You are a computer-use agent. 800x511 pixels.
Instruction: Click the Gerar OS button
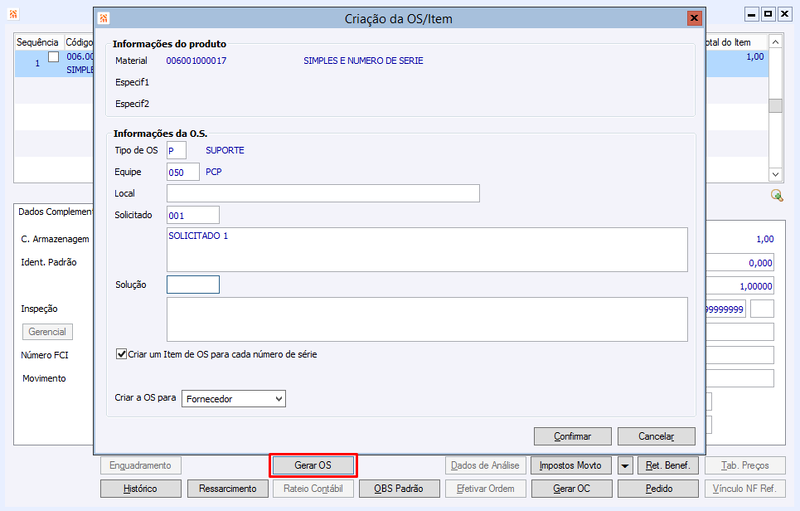(313, 466)
